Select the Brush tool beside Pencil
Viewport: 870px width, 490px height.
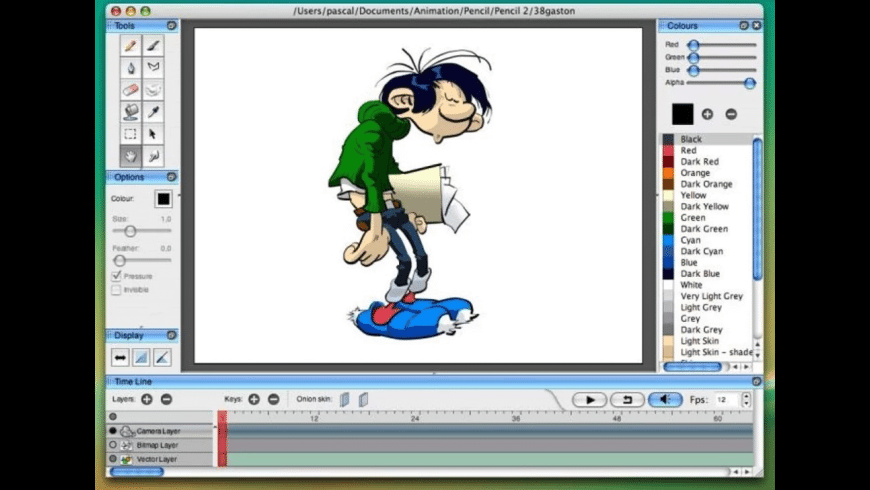154,46
